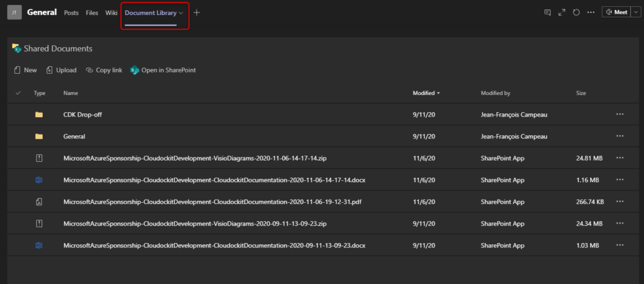Image resolution: width=644 pixels, height=284 pixels.
Task: Open CloudockitDocumentation-2020-09-11-13-09-23.docx file name
Action: [x=214, y=246]
